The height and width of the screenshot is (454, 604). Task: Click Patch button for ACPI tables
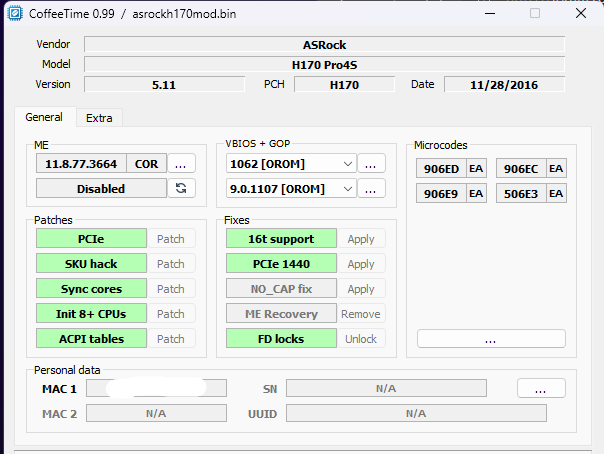click(171, 339)
